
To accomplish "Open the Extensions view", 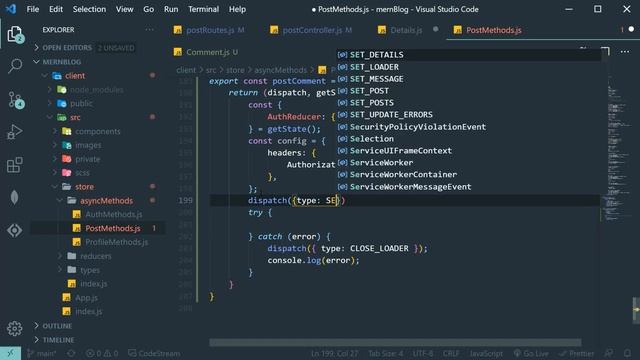I will click(15, 165).
